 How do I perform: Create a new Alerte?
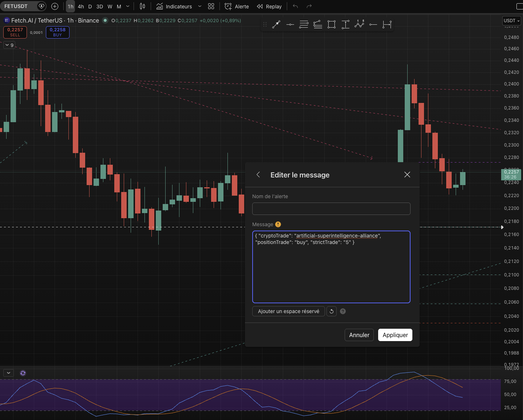click(x=237, y=6)
